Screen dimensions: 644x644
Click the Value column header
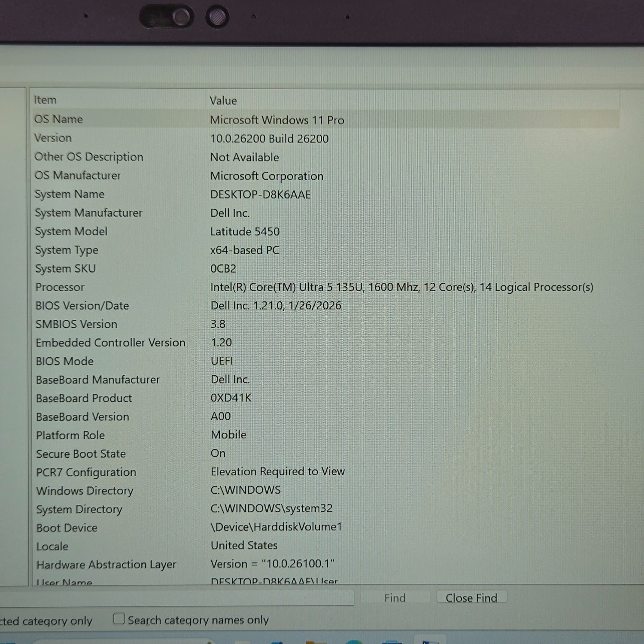[223, 100]
